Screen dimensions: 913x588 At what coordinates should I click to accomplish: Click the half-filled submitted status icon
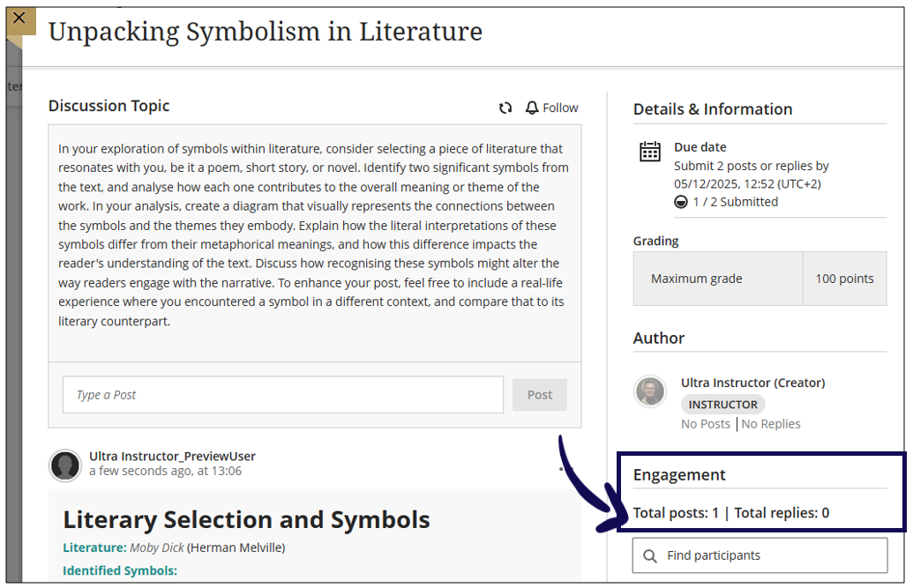point(680,202)
